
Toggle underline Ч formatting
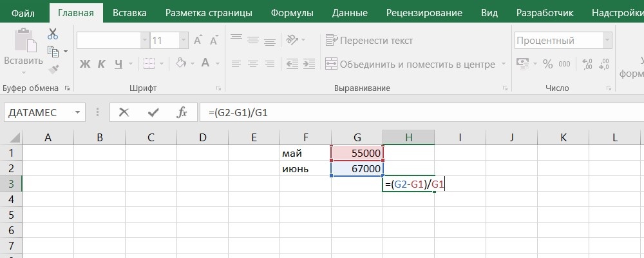pos(118,64)
